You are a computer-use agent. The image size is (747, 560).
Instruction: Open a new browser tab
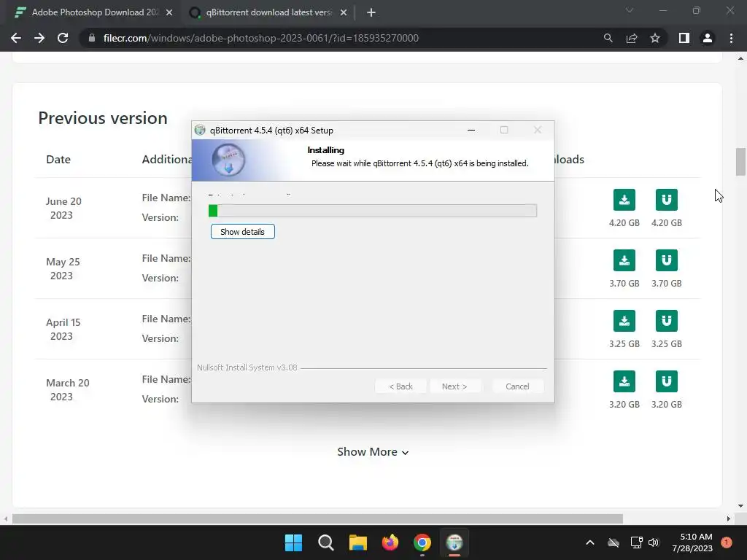[x=371, y=12]
